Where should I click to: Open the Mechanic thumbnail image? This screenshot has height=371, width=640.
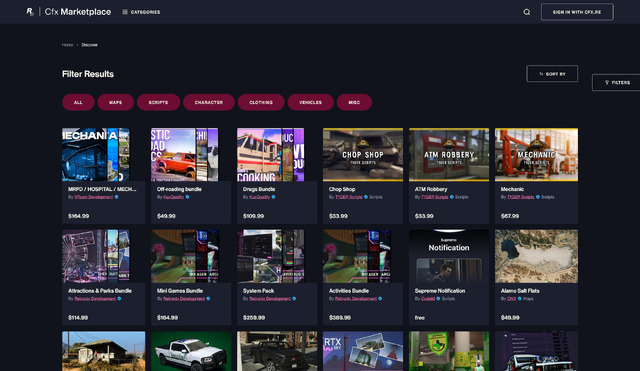point(536,155)
